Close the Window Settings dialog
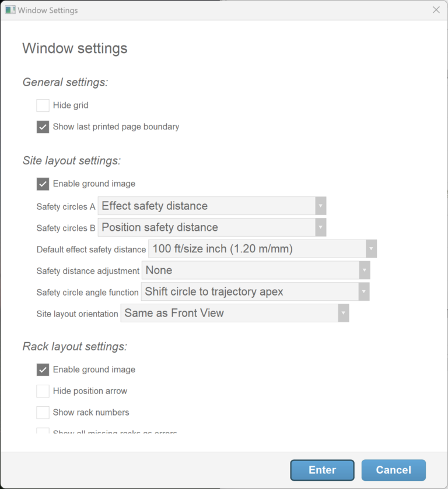Screen dimensions: 448x489 (436, 10)
